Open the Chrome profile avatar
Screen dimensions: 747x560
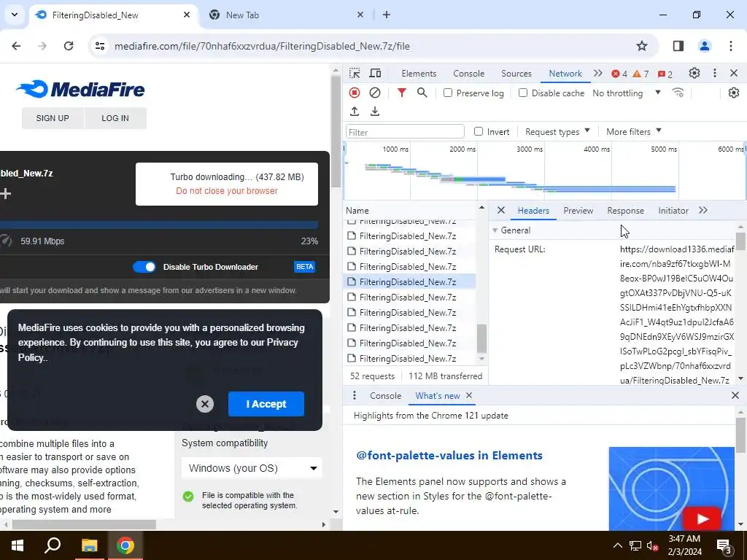tap(704, 46)
